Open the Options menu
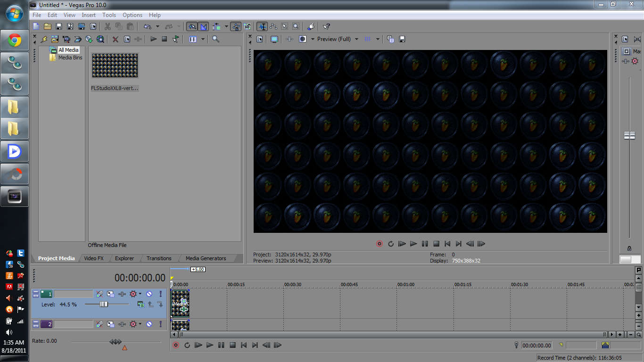The image size is (644, 362). pyautogui.click(x=132, y=15)
